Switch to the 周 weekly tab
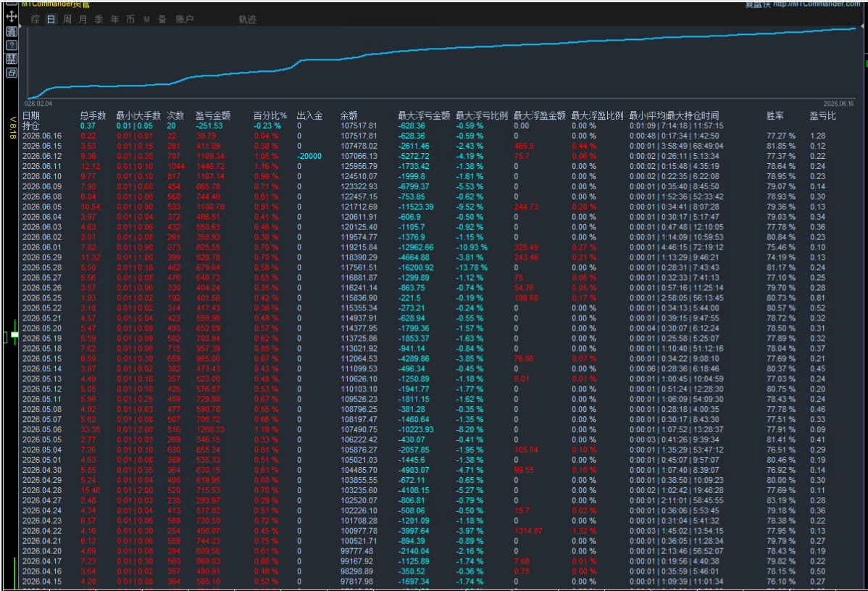Screen dimensions: 868x591 coord(67,20)
